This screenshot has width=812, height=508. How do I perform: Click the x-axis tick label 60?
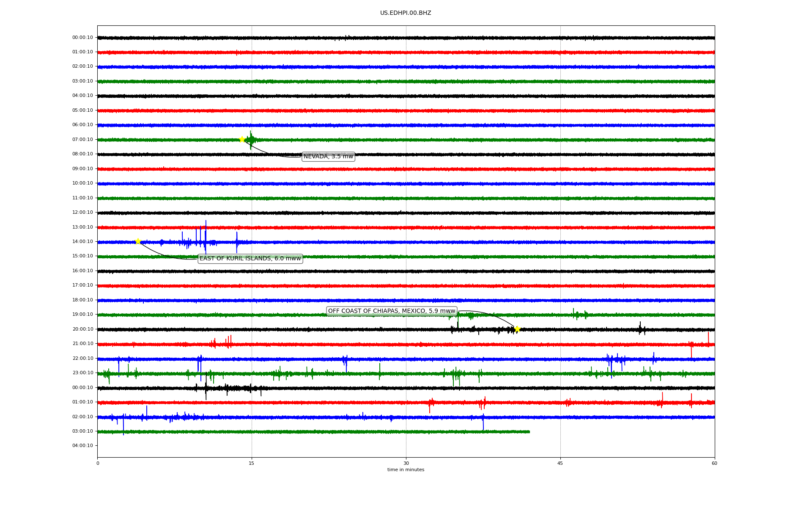pyautogui.click(x=714, y=463)
